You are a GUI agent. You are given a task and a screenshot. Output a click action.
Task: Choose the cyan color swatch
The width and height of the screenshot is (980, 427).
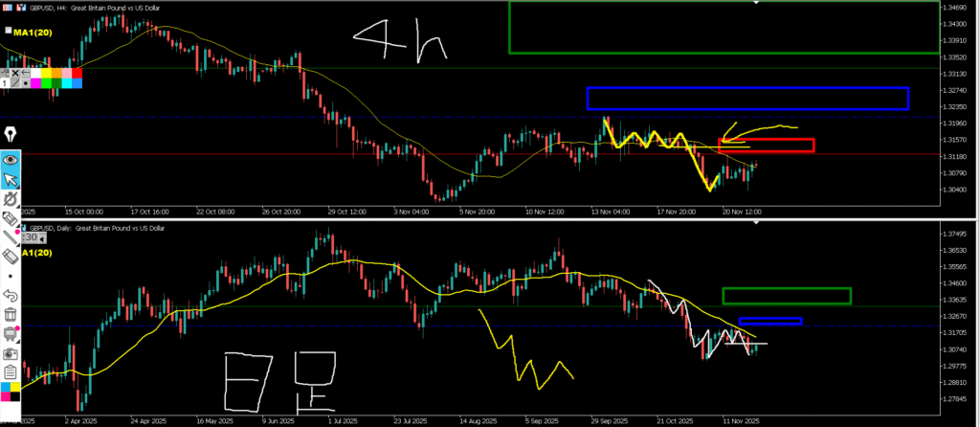(67, 83)
